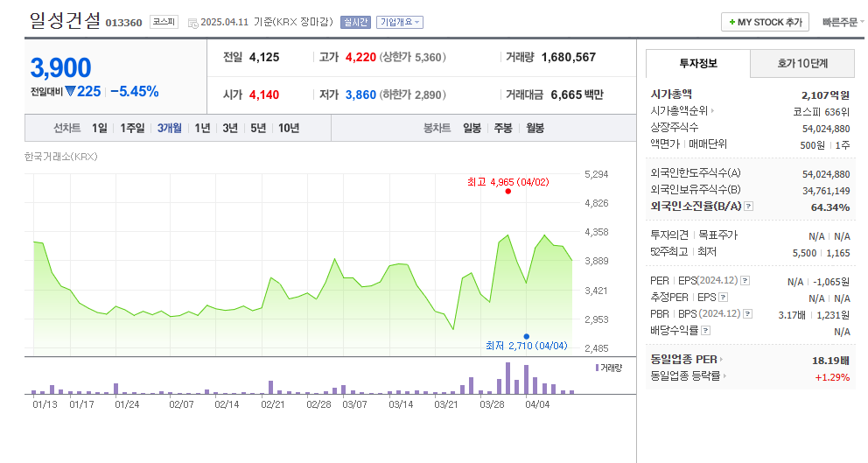The width and height of the screenshot is (868, 463).
Task: Click the 시가 value 4,140
Action: (264, 95)
